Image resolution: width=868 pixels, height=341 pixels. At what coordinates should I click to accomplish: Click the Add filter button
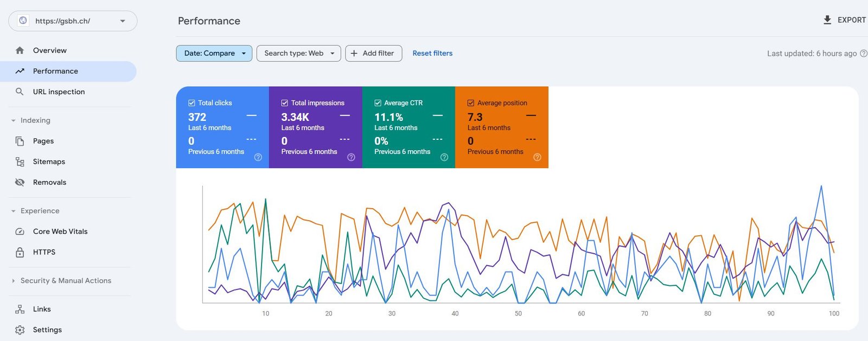[373, 53]
